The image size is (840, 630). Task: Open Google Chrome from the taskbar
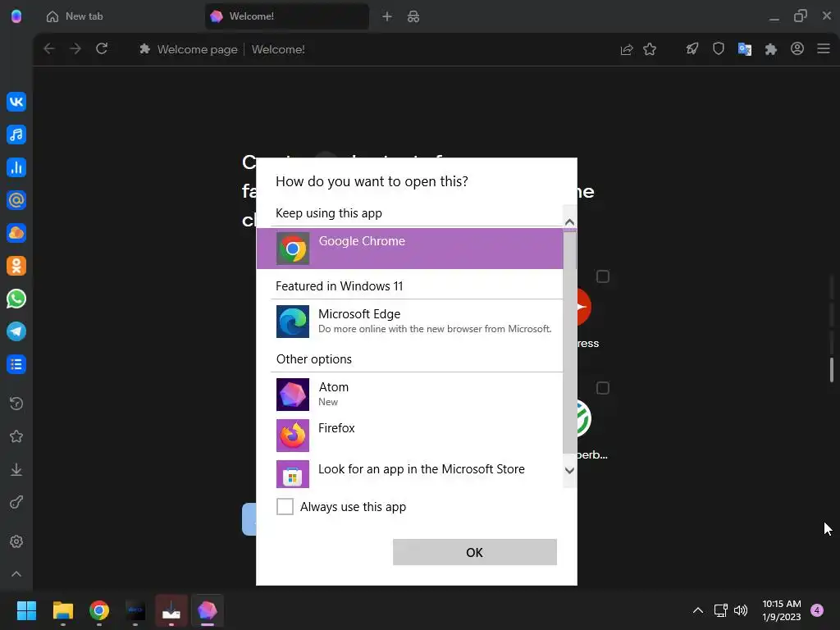99,610
